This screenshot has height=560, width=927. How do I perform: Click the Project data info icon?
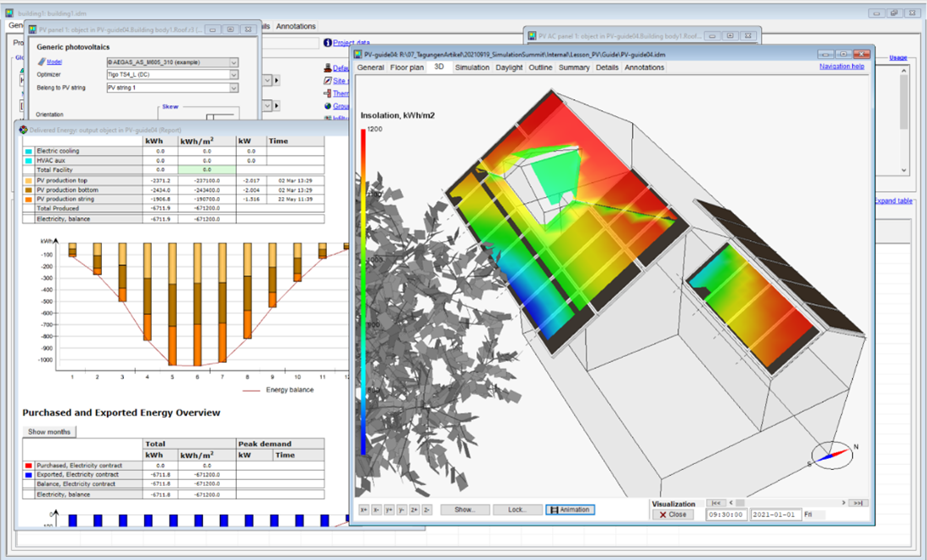tap(327, 43)
